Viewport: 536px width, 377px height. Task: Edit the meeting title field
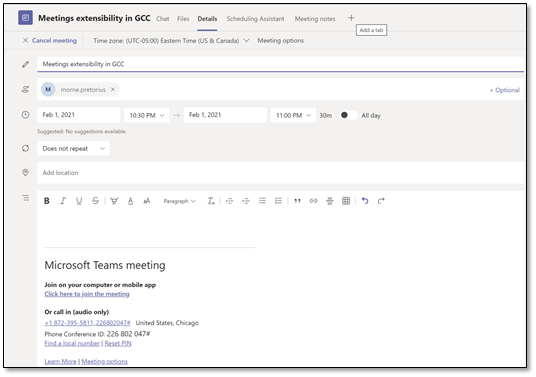tap(280, 64)
